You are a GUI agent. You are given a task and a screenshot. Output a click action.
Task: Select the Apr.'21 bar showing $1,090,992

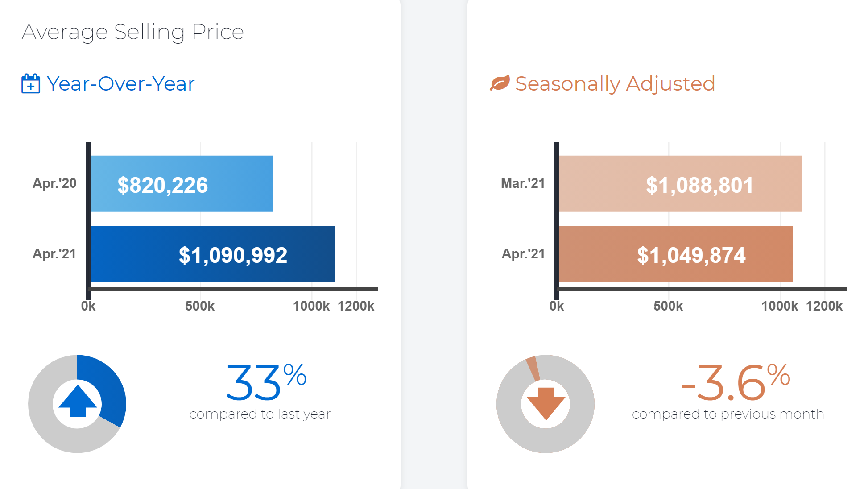coord(212,254)
